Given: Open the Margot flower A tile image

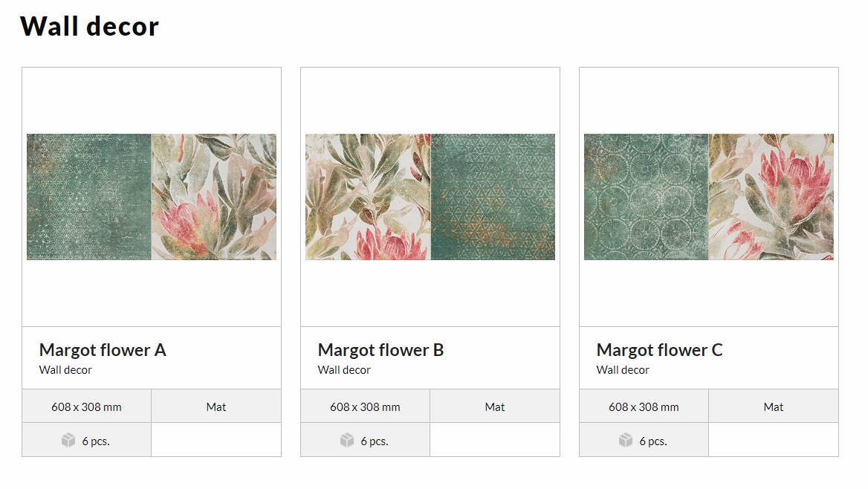Looking at the screenshot, I should point(152,197).
